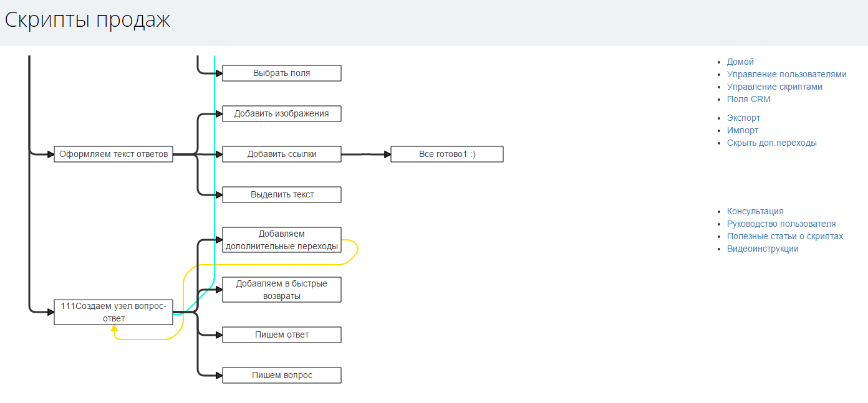Select the '111Создаем узел вопрос-ответ' node

[x=113, y=311]
